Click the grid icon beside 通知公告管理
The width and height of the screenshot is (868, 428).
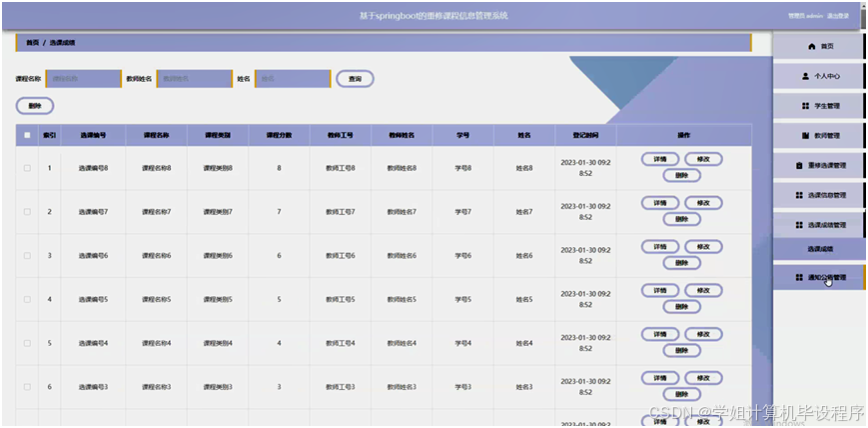pos(799,277)
